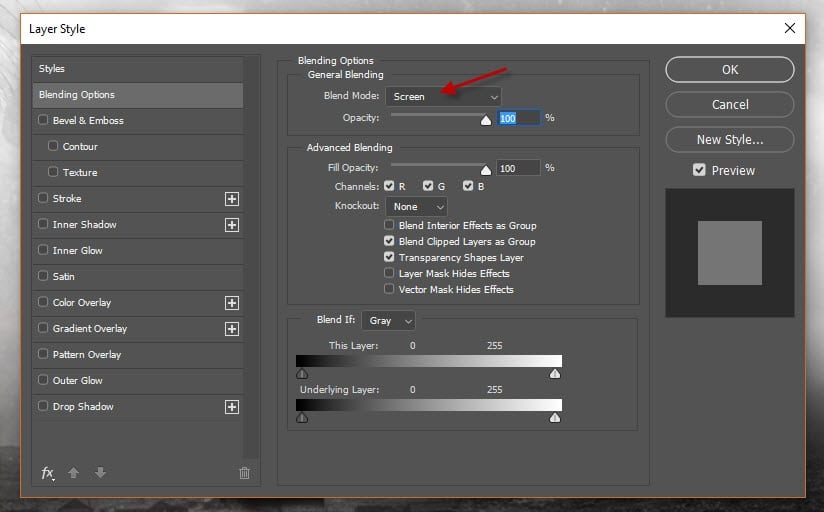Select Blending Options in the styles list
The width and height of the screenshot is (824, 512).
[x=137, y=95]
